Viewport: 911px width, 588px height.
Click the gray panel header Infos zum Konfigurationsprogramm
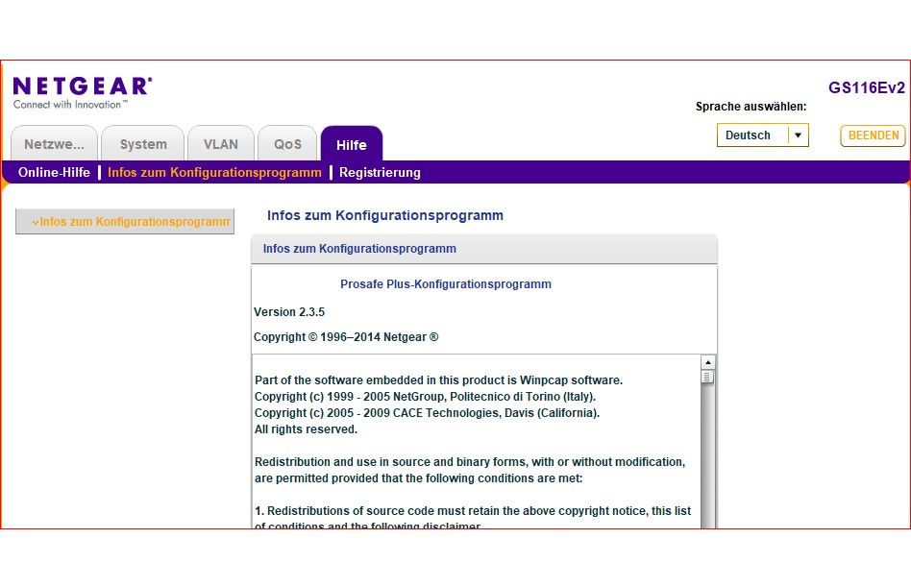(x=484, y=249)
